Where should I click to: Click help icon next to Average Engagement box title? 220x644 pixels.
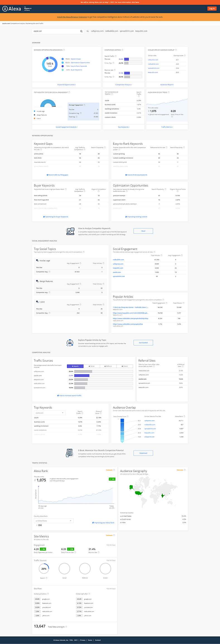[84, 105]
